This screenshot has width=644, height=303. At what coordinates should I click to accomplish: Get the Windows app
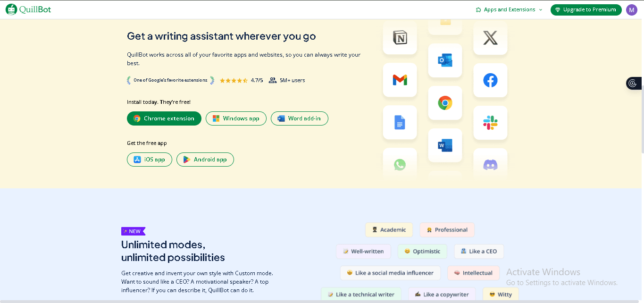(236, 118)
